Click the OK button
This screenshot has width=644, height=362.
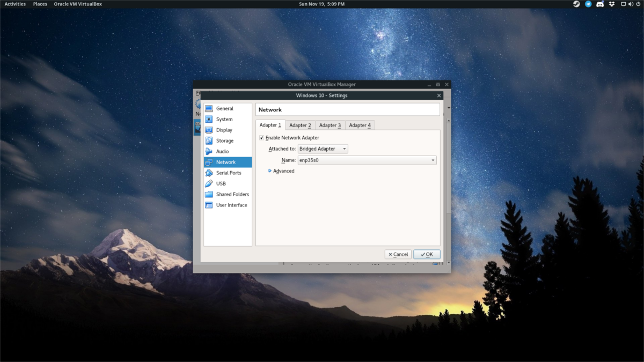(x=427, y=254)
